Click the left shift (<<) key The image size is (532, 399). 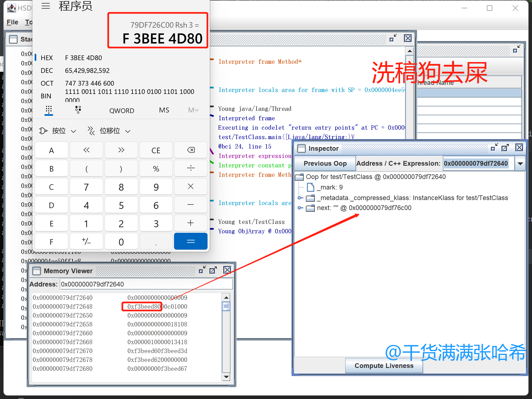pyautogui.click(x=86, y=150)
